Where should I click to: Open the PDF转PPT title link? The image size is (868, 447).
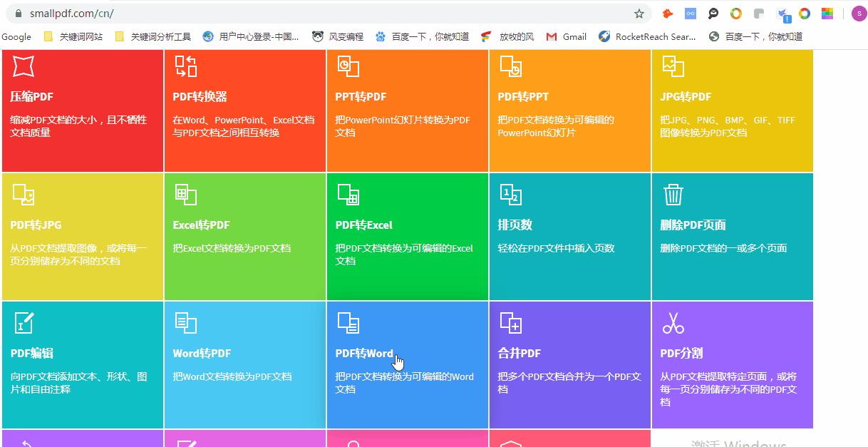coord(523,97)
